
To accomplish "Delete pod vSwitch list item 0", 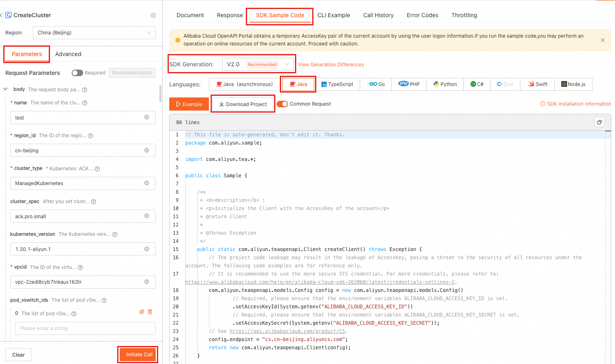I will point(150,312).
